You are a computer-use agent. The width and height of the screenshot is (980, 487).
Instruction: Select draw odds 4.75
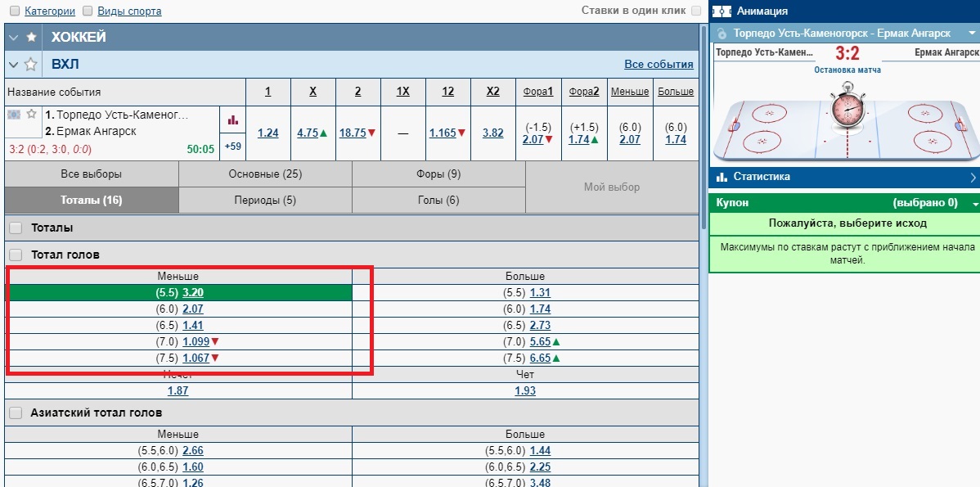point(308,133)
